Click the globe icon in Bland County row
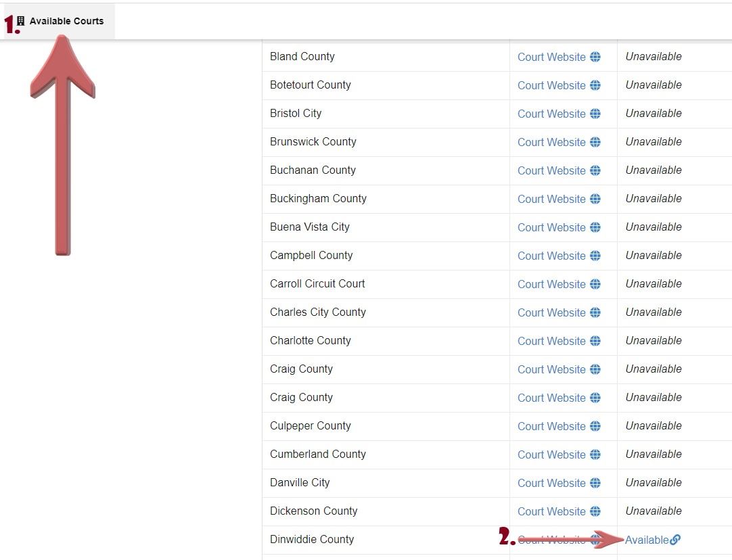The image size is (732, 560). pyautogui.click(x=595, y=57)
